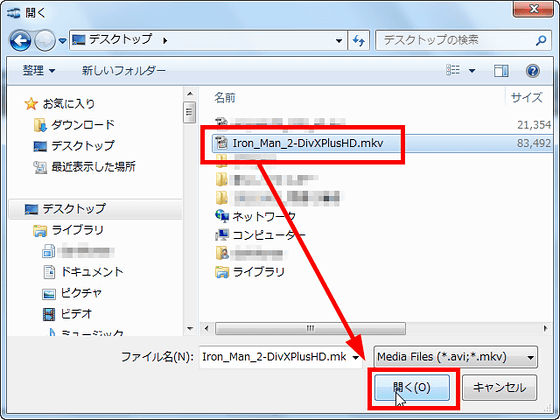Change the view mode icon
This screenshot has height=420, width=560.
[x=453, y=70]
